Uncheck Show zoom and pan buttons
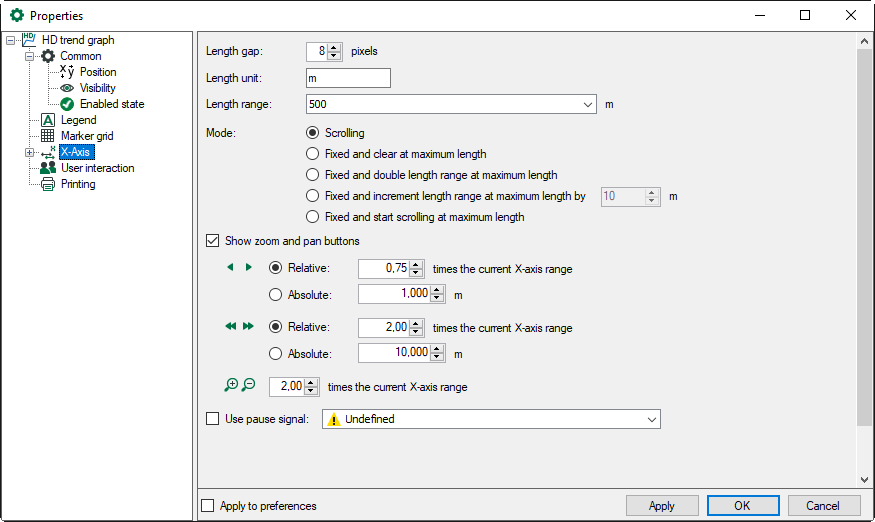This screenshot has height=522, width=875. tap(212, 241)
